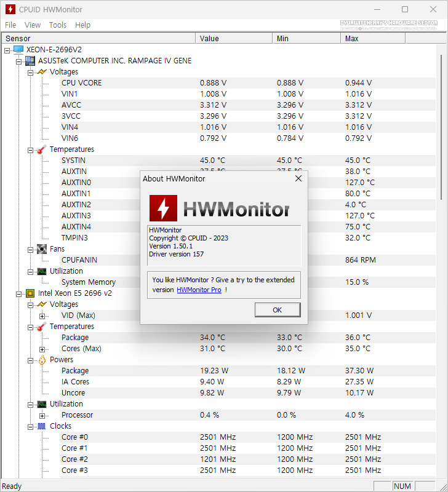The width and height of the screenshot is (448, 492).
Task: Select the CPUFANIN fan row
Action: tap(248, 260)
